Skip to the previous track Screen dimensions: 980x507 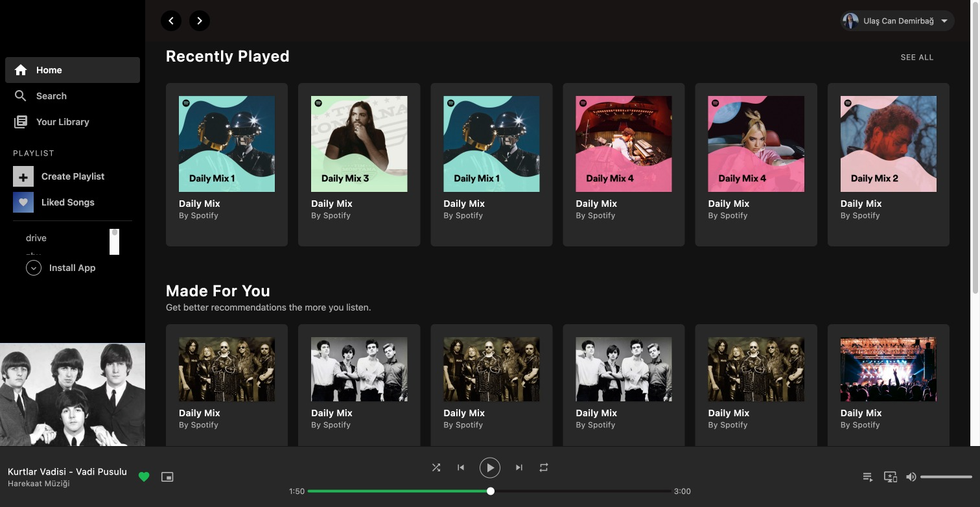(x=461, y=467)
